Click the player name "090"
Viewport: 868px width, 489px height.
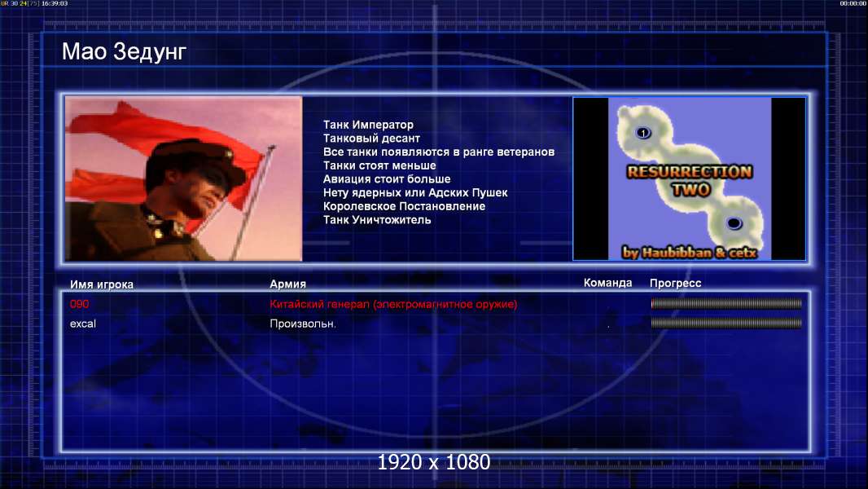(79, 303)
